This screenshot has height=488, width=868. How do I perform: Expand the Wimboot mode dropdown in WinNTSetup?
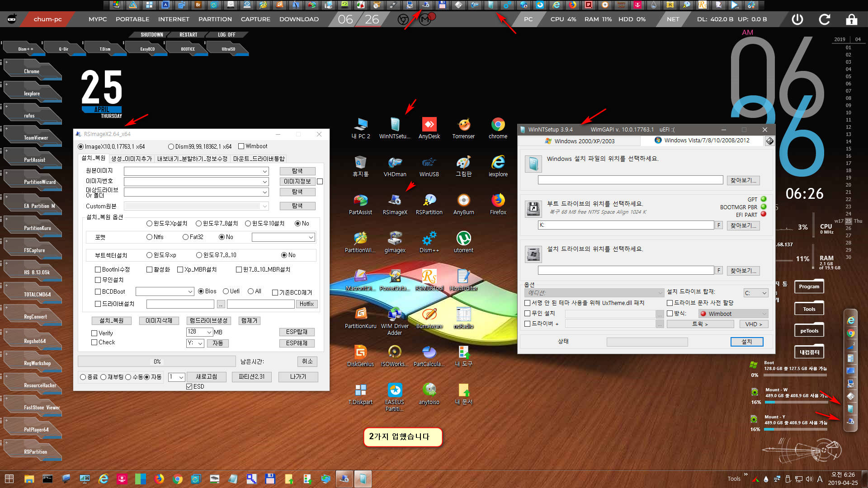click(733, 314)
